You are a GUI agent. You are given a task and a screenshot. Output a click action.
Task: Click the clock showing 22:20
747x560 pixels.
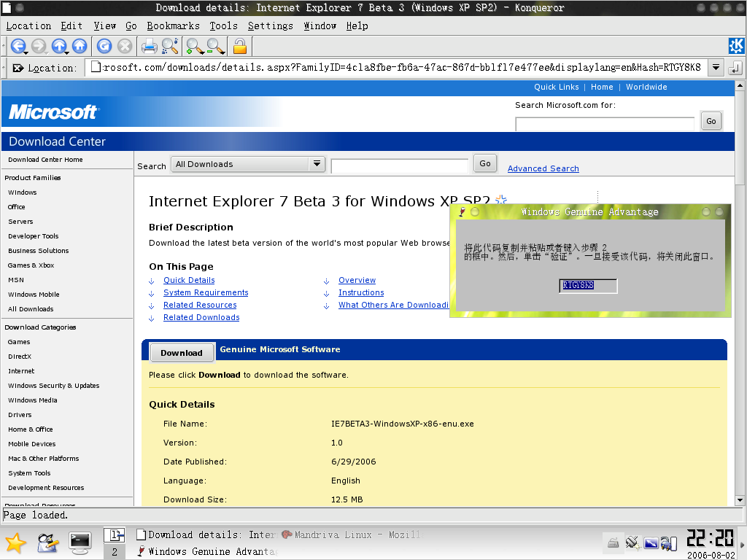(x=711, y=539)
